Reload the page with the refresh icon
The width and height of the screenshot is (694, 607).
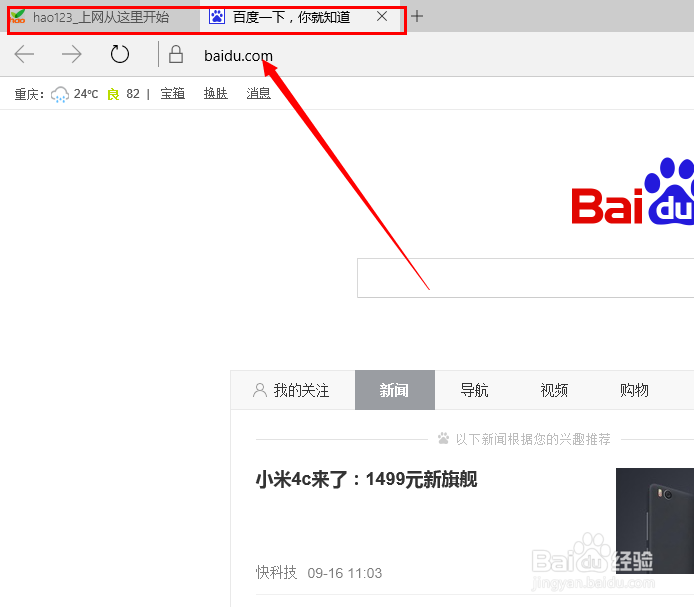pos(120,54)
